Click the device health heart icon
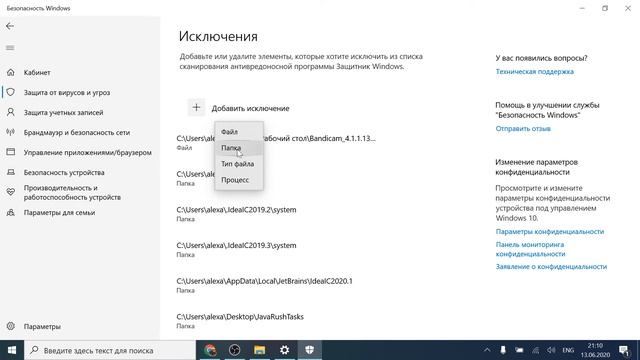 tap(11, 192)
